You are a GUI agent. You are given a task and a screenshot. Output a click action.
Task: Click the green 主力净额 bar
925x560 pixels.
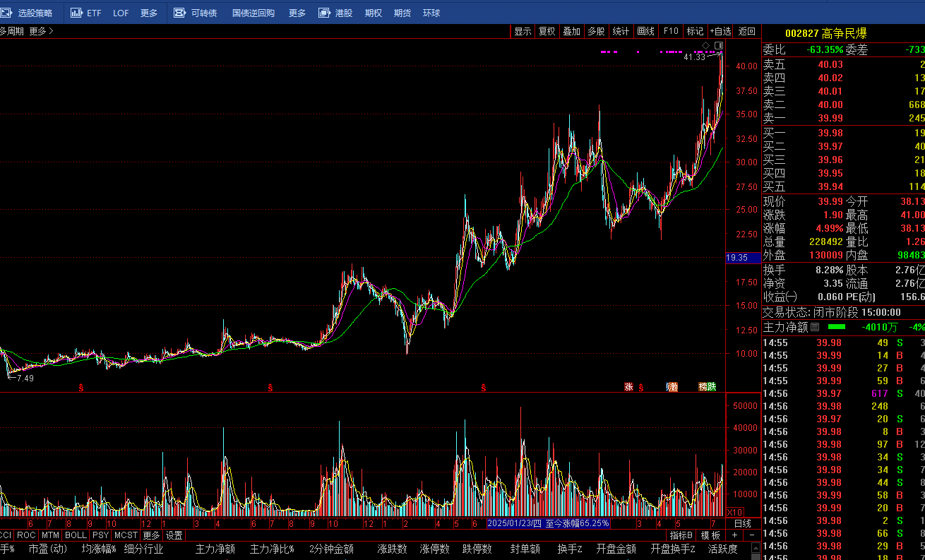837,327
